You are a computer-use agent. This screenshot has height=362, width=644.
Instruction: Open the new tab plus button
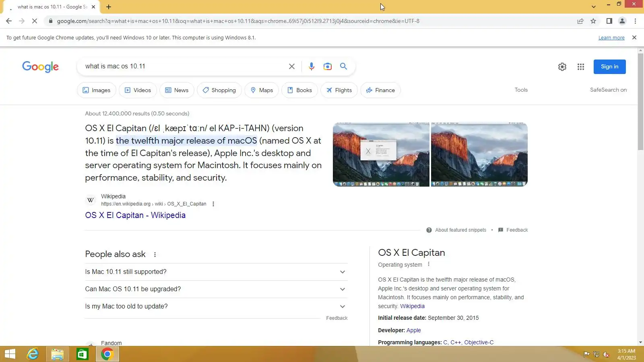coord(109,7)
